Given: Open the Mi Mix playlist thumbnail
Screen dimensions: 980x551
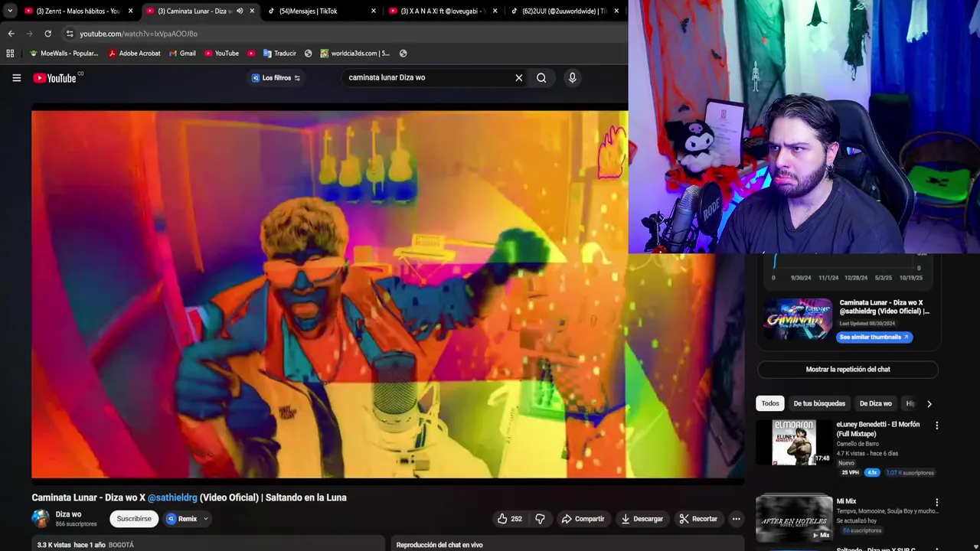Looking at the screenshot, I should [794, 519].
